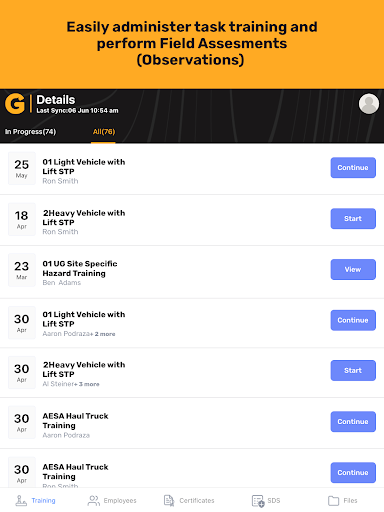View the UG Site Specific Hazard Training
The width and height of the screenshot is (384, 512).
(x=353, y=269)
